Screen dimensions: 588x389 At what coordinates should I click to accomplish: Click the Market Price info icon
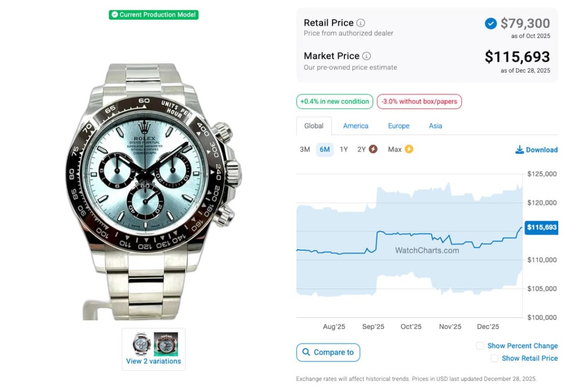click(x=367, y=56)
